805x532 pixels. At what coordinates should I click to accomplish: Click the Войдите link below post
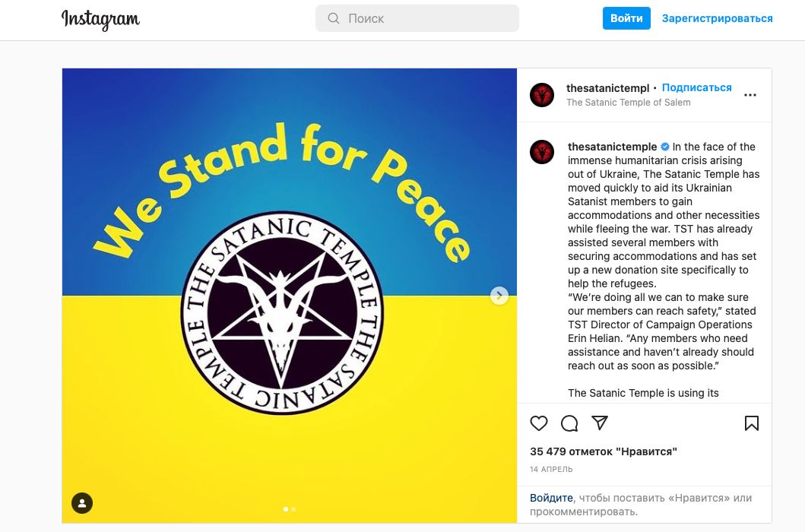pos(551,498)
